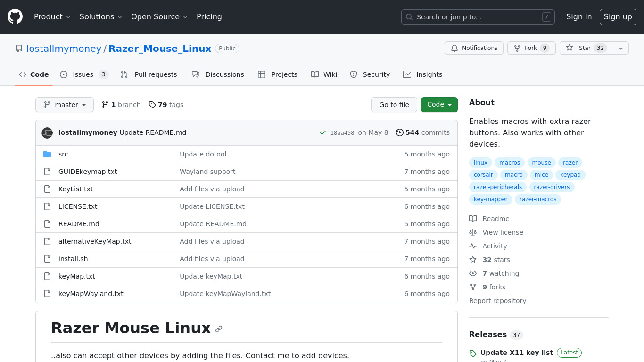Expand the Solutions menu
Image resolution: width=644 pixels, height=362 pixels.
click(101, 16)
